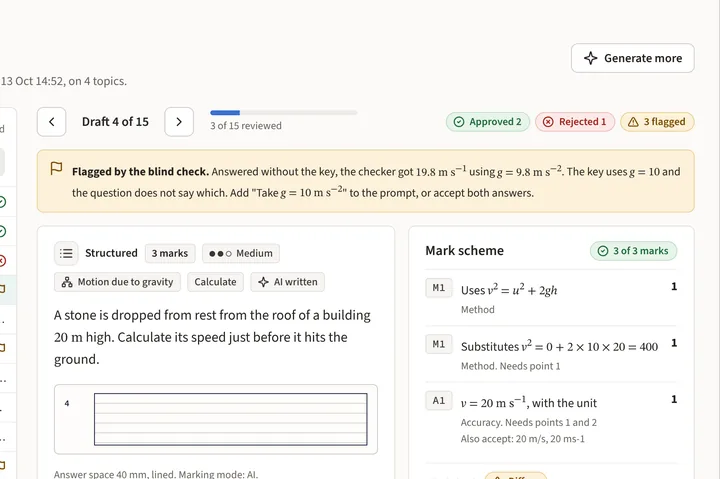The image size is (720, 479).
Task: Click the question text about the stone
Action: point(212,337)
